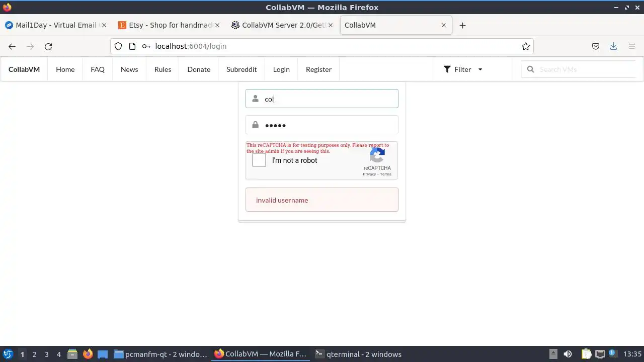Open the taskbar application menu icon

(8, 354)
